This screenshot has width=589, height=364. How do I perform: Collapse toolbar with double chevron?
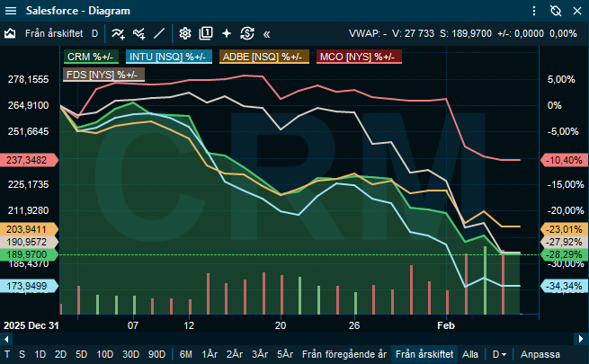coord(267,33)
